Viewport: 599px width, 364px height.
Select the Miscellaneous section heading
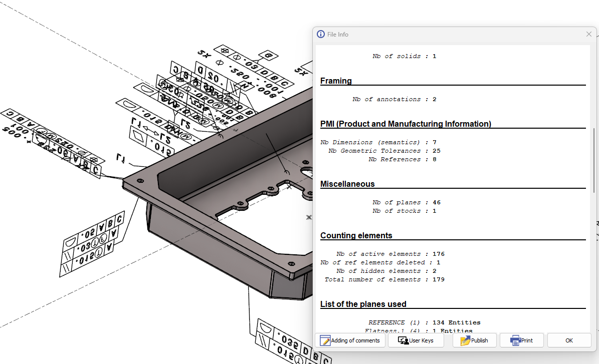tap(347, 184)
